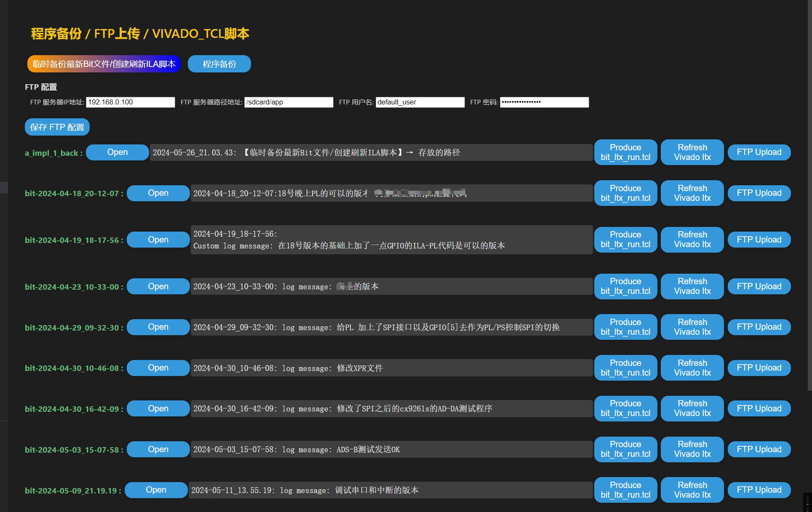FTP Upload the bit-2024-04-23_10-33-00 backup
Image resolution: width=812 pixels, height=512 pixels.
[759, 286]
